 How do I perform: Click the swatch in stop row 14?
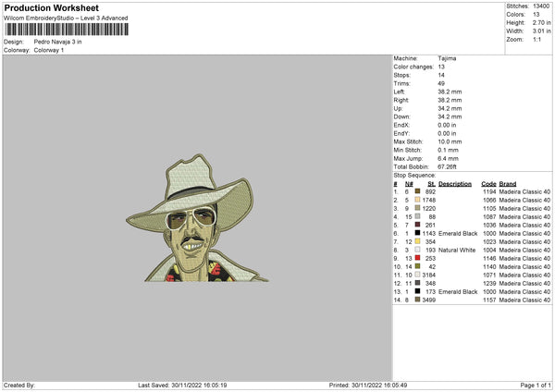[x=418, y=300]
